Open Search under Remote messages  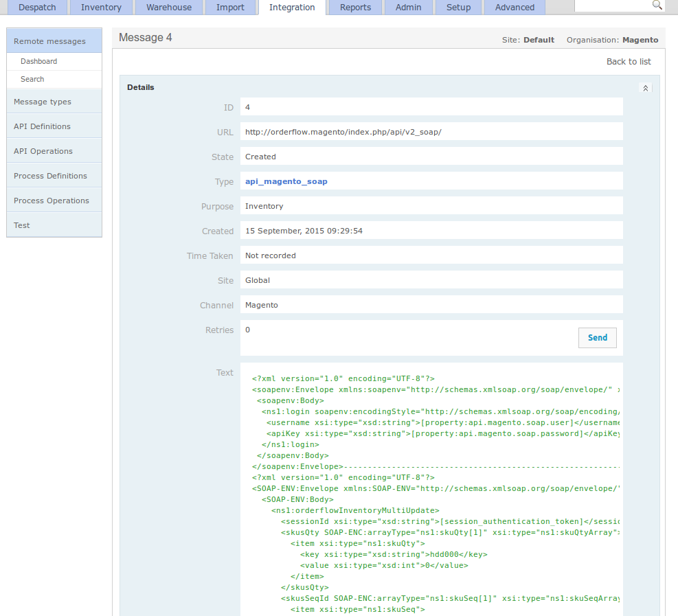[32, 80]
